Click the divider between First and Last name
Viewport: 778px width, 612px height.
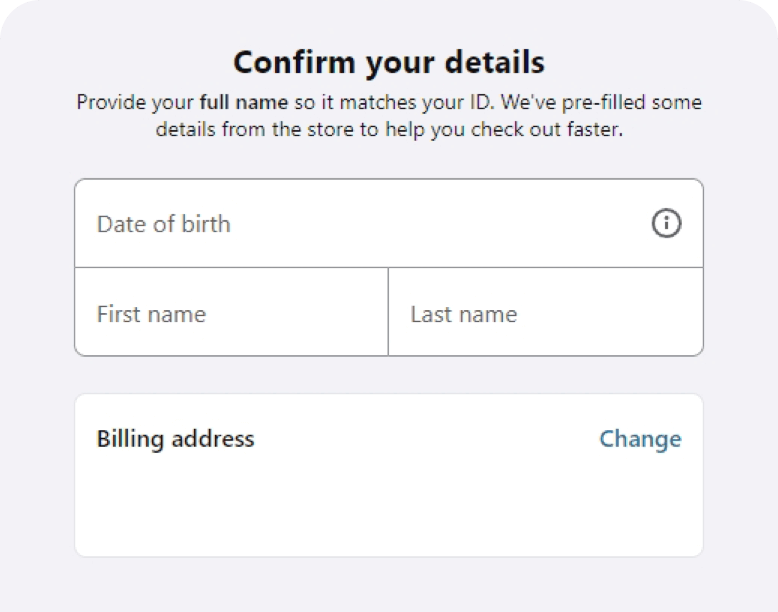388,312
